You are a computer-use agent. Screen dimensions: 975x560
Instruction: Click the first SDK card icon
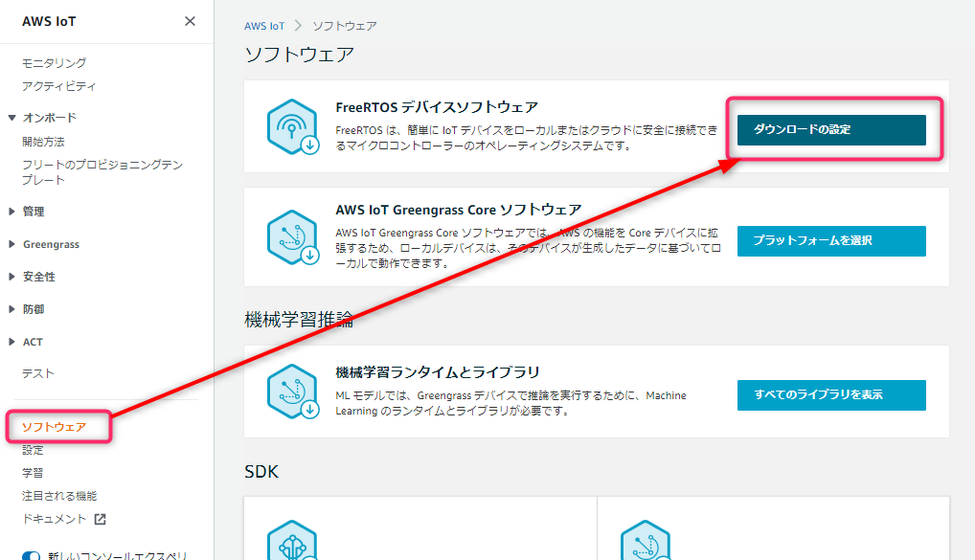pyautogui.click(x=292, y=541)
